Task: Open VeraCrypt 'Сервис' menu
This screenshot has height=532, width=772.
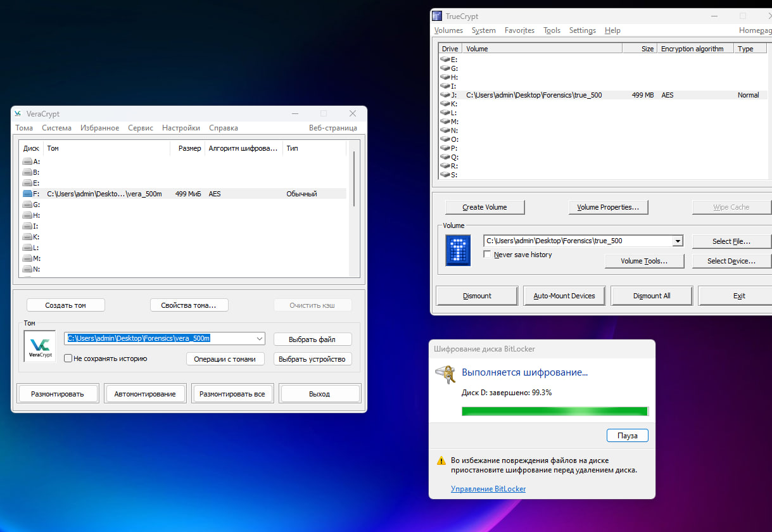Action: coord(141,128)
